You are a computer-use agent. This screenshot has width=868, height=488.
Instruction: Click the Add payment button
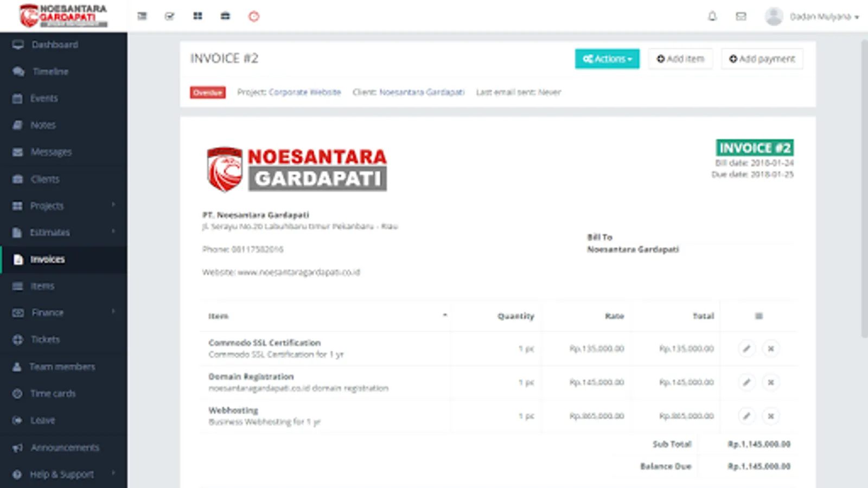pyautogui.click(x=762, y=59)
